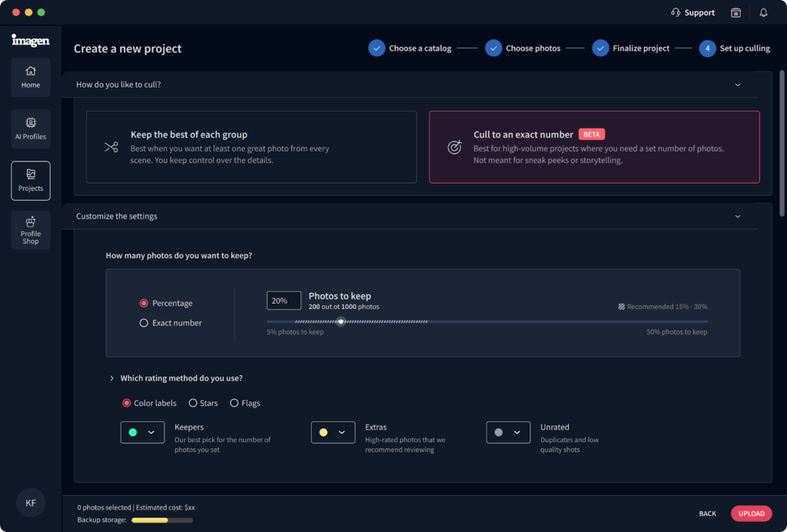
Task: Select the Percentage radio option
Action: [144, 304]
